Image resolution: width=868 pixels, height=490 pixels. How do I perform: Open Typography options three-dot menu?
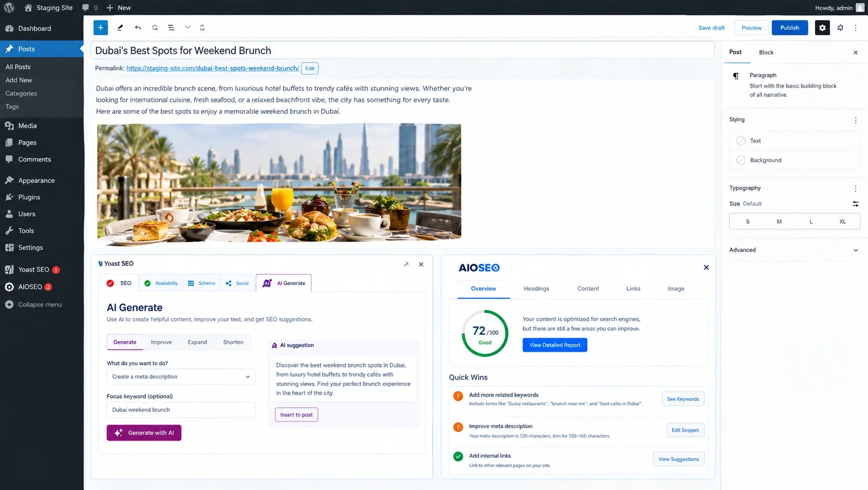[856, 189]
